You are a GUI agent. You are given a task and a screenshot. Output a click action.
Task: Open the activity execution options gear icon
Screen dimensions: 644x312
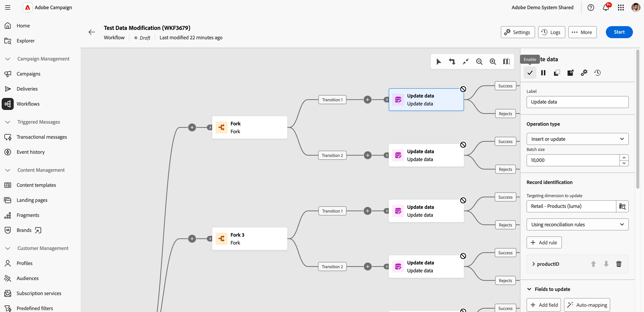[584, 73]
